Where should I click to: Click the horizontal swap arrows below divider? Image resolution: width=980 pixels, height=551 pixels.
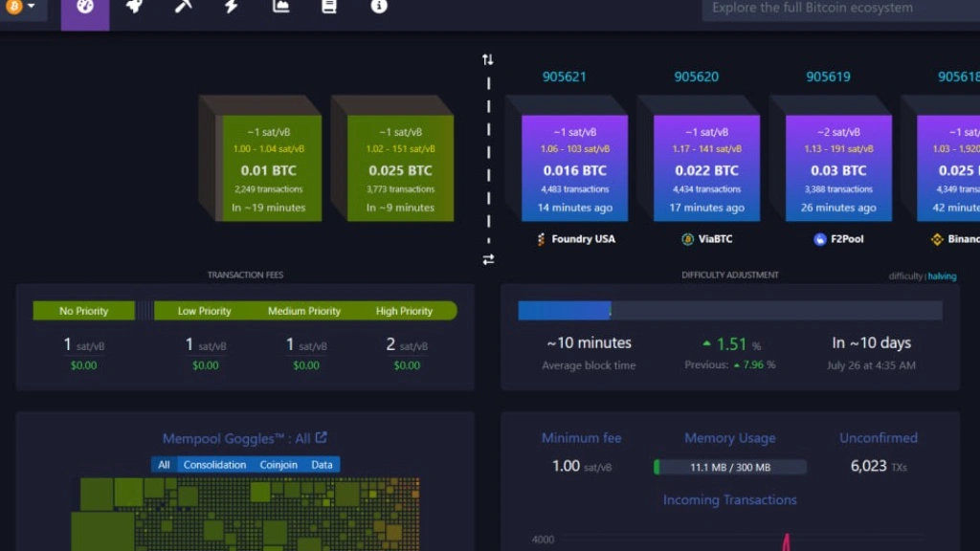(488, 259)
